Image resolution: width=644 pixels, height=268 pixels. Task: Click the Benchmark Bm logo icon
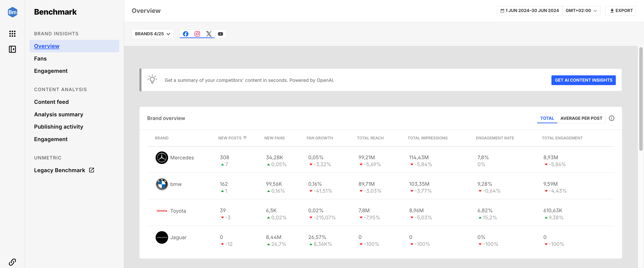click(12, 12)
